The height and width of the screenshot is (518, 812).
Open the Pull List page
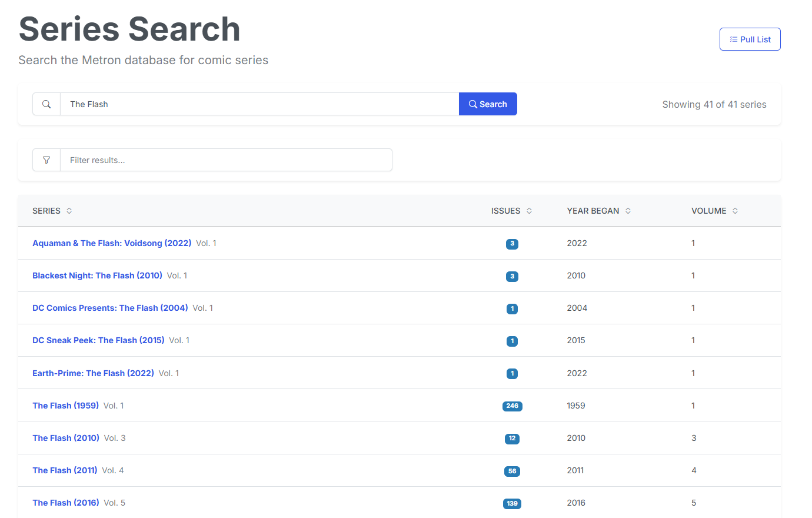[x=750, y=39]
